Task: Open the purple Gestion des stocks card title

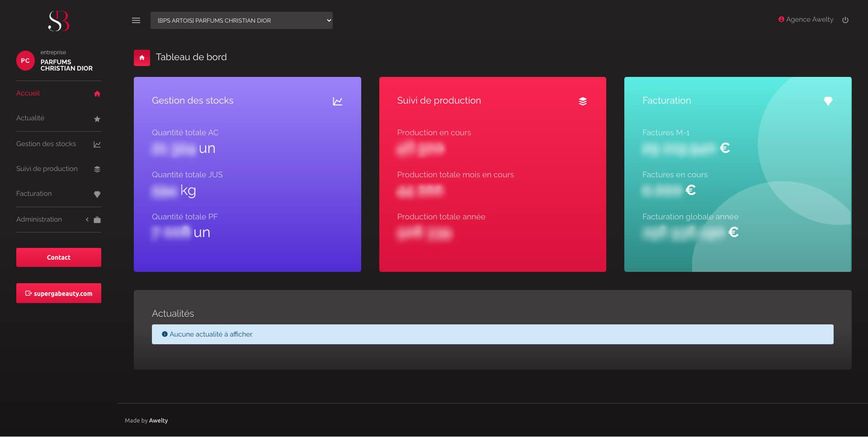Action: [x=193, y=100]
